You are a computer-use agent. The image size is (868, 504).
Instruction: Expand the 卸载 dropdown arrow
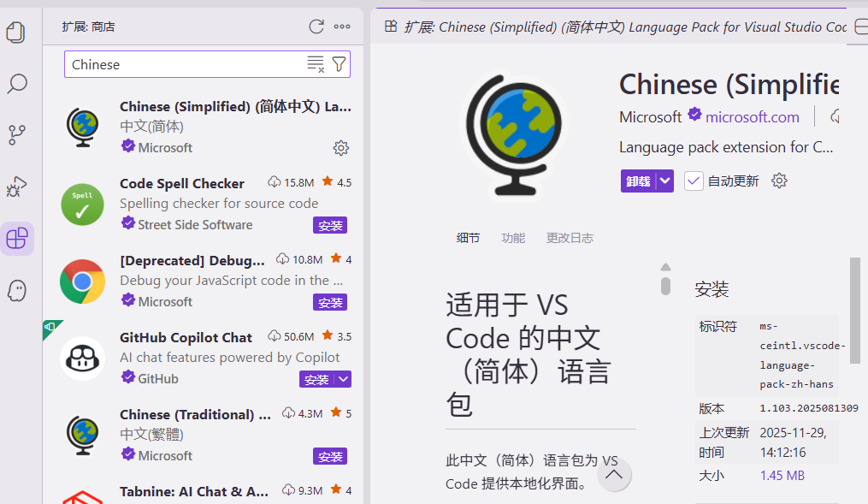664,181
